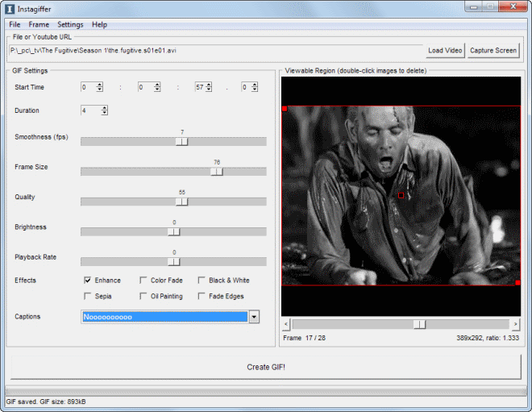Screen dimensions: 532x412
Task: Uncheck the Enhance effect checkbox
Action: [x=88, y=281]
